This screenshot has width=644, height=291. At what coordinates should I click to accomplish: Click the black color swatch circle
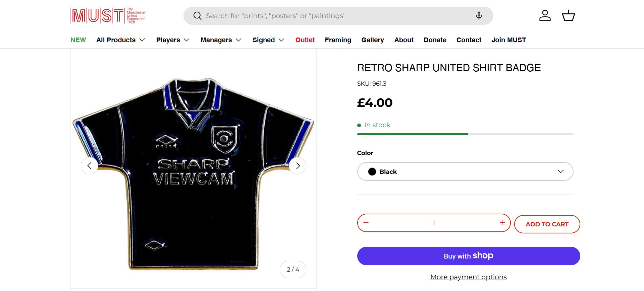coord(372,171)
